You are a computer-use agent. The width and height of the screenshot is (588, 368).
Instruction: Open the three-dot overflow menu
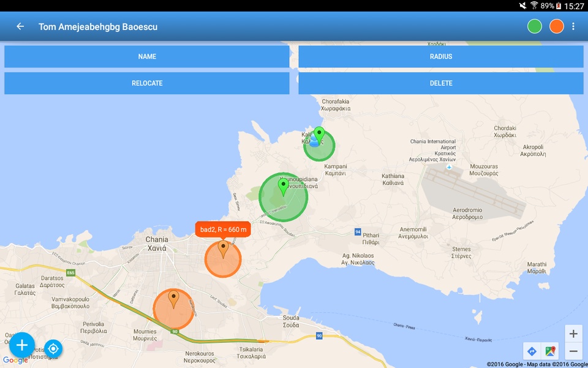tap(573, 26)
